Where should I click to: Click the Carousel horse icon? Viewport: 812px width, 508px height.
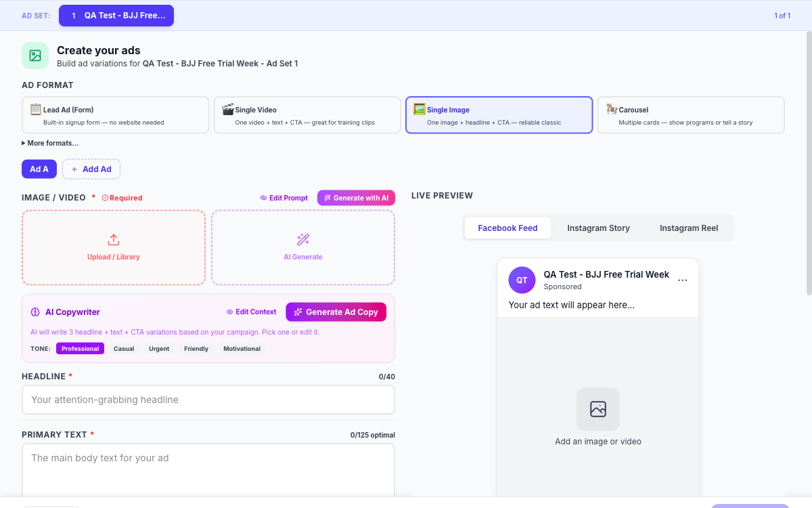click(612, 109)
